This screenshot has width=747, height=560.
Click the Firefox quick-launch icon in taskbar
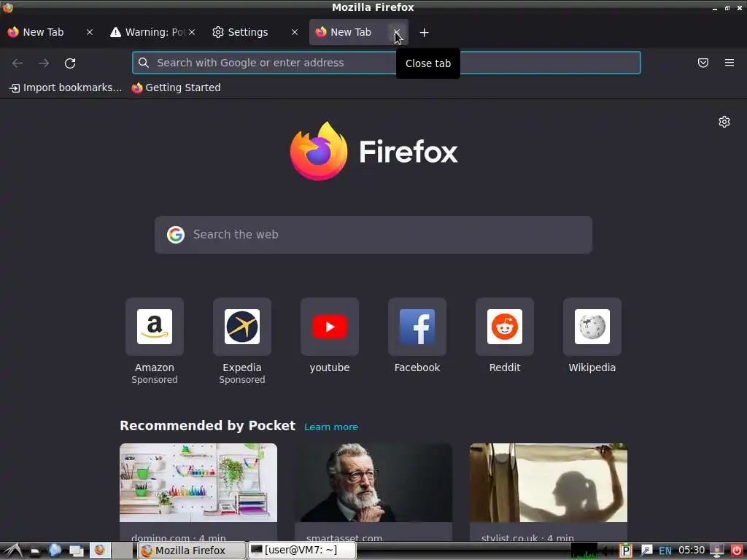point(100,551)
